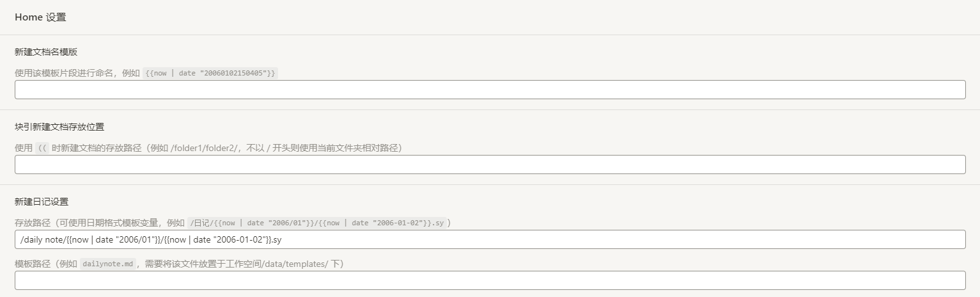
Task: Focus the empty 模板路径 input field
Action: coord(490,280)
